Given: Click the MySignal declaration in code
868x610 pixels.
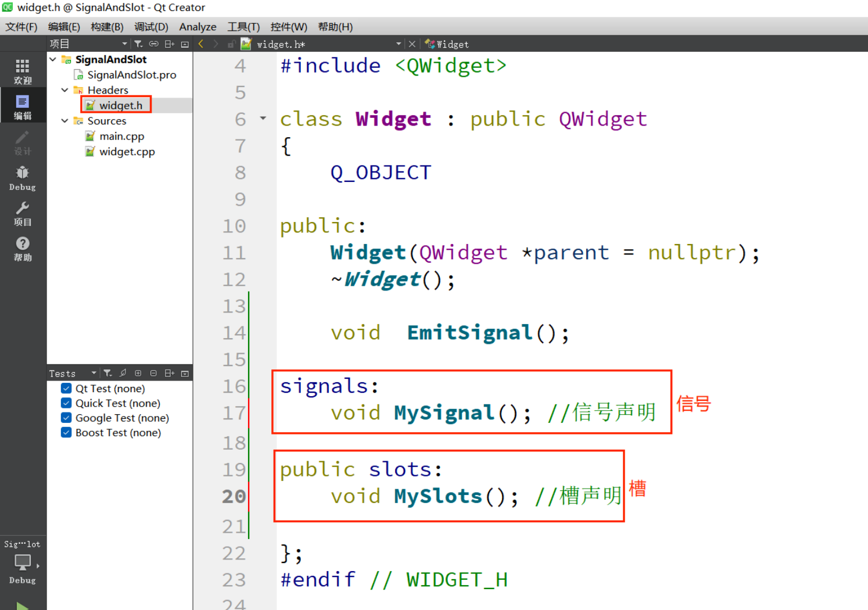Looking at the screenshot, I should pos(444,412).
